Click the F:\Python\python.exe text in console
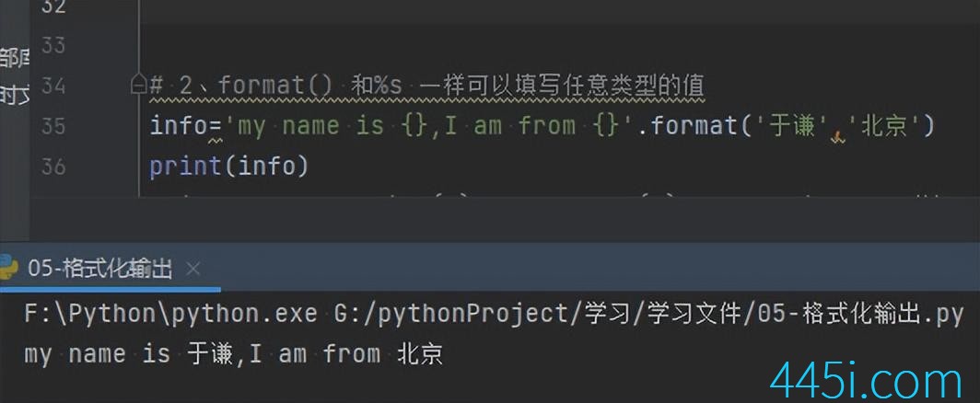Screen dimensions: 980x403 [170, 315]
